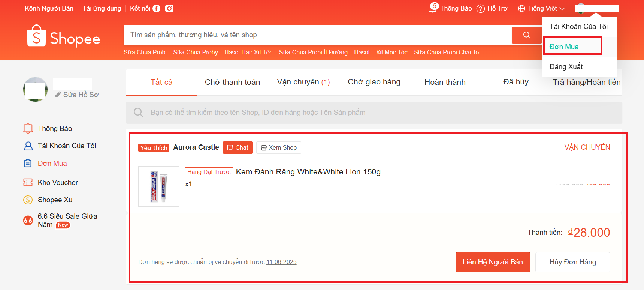
Task: Click the globe language icon
Action: coord(521,9)
